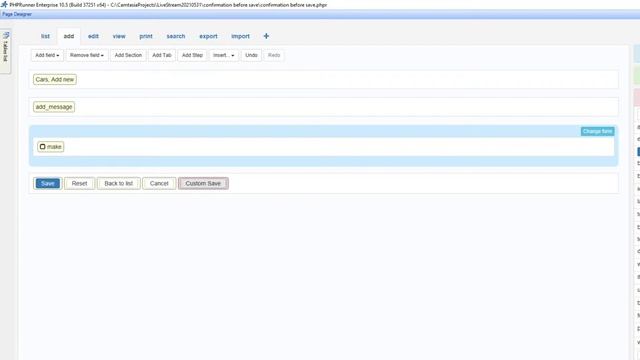640x360 pixels.
Task: Switch to the print page tab
Action: coord(146,36)
